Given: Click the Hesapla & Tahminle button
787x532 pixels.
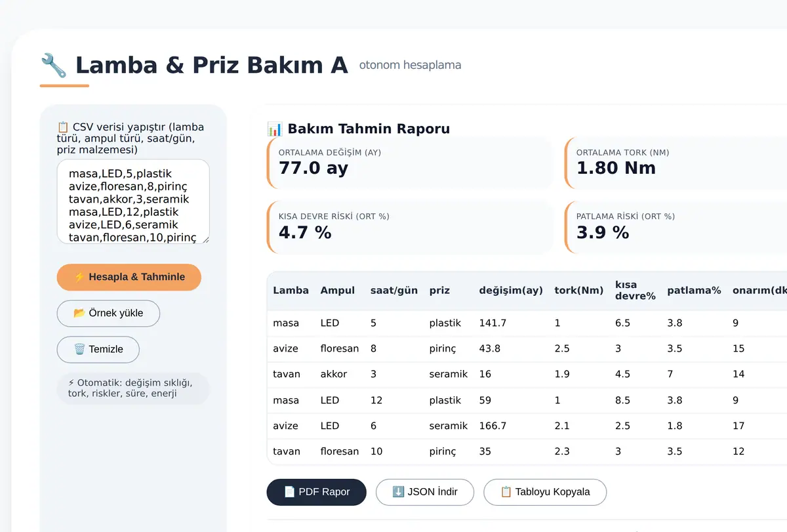Looking at the screenshot, I should click(x=129, y=277).
